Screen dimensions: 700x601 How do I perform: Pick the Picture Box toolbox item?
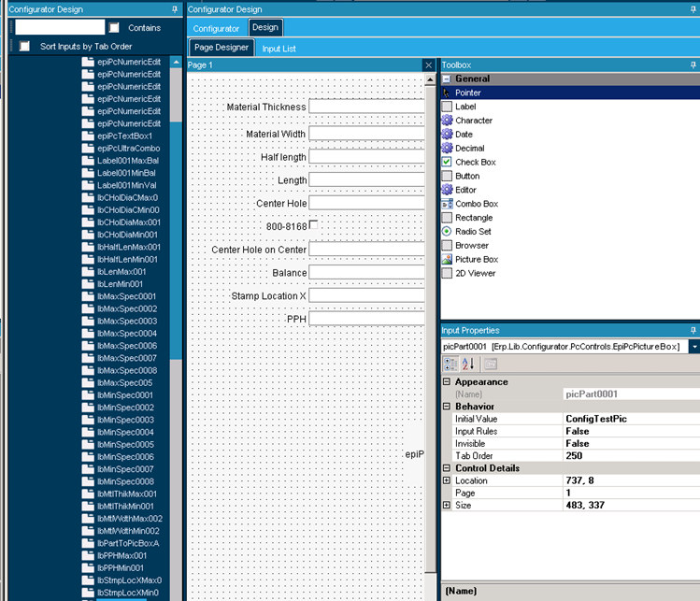(476, 259)
